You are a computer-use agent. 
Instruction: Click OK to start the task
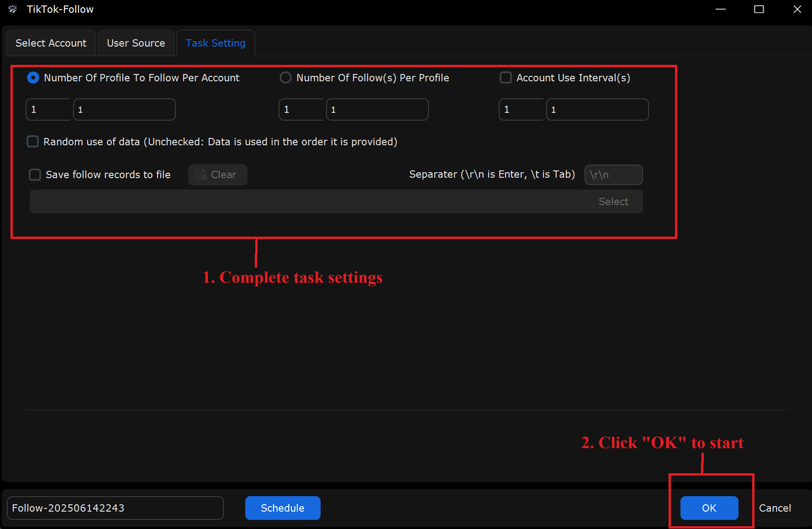[709, 508]
